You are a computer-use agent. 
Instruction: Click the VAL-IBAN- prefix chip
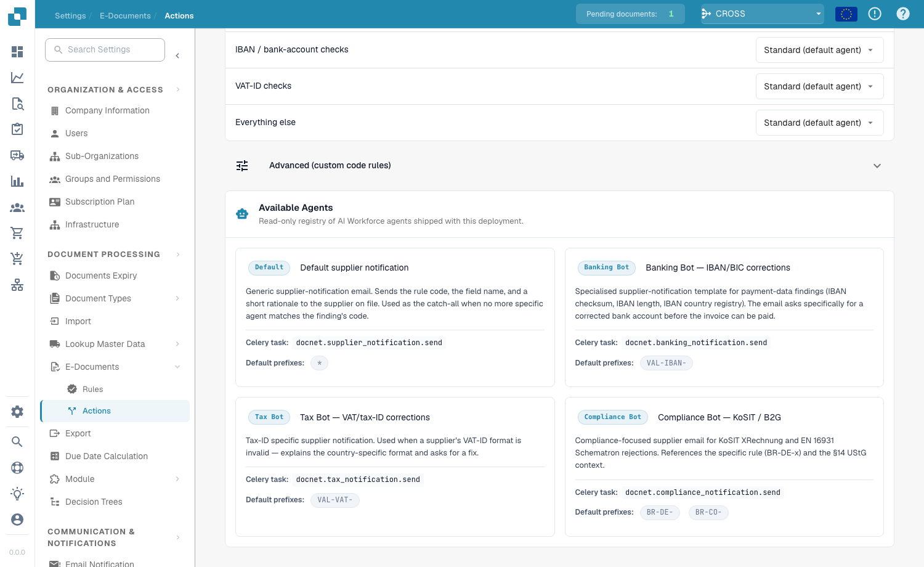667,363
